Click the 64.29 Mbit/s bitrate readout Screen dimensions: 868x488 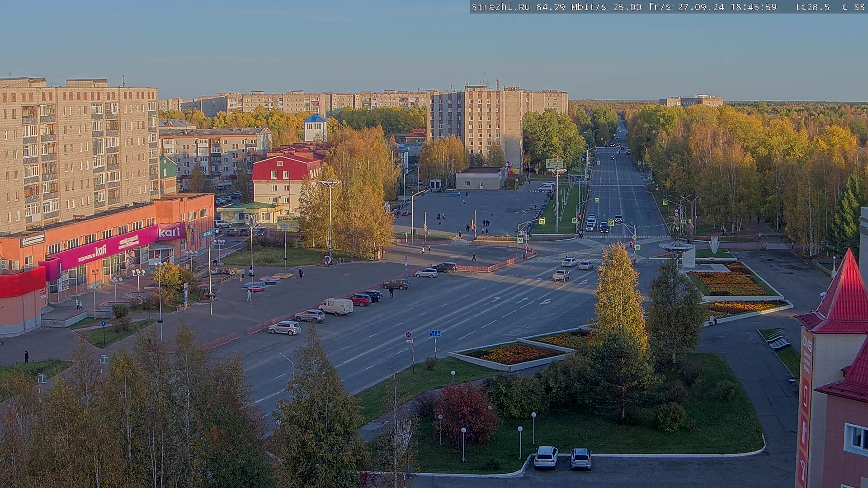click(x=572, y=7)
